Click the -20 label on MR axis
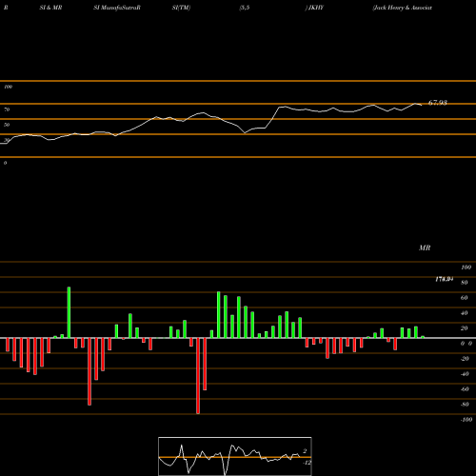476x476 pixels. pyautogui.click(x=465, y=359)
